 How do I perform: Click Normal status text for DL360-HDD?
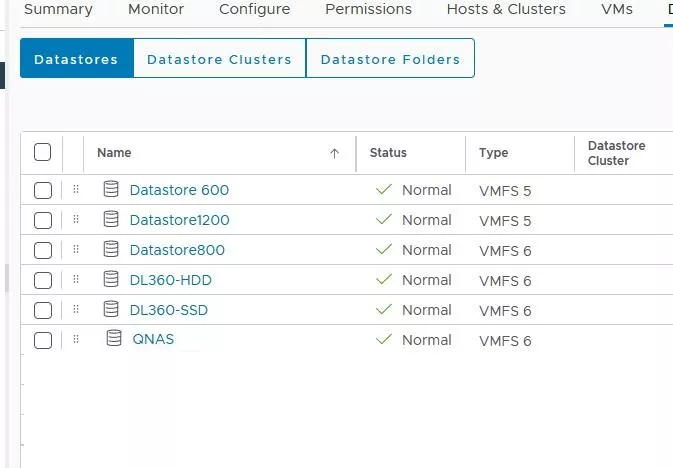pyautogui.click(x=427, y=280)
